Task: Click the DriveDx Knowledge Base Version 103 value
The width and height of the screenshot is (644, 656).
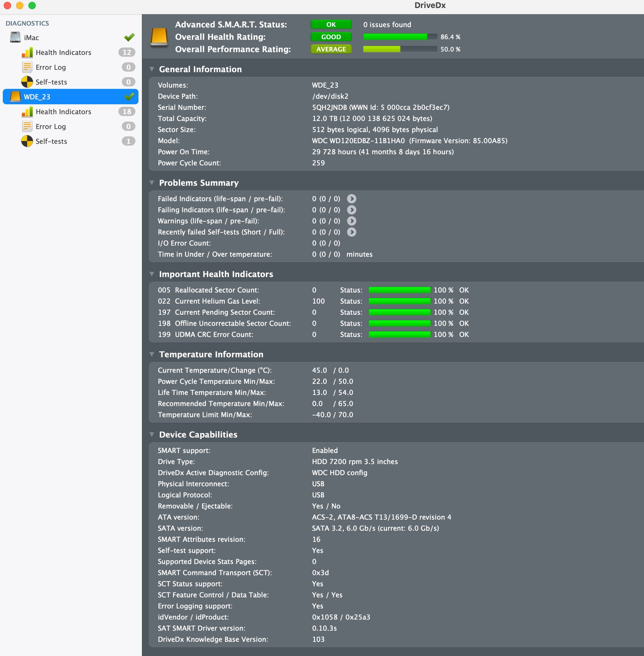Action: tap(318, 639)
